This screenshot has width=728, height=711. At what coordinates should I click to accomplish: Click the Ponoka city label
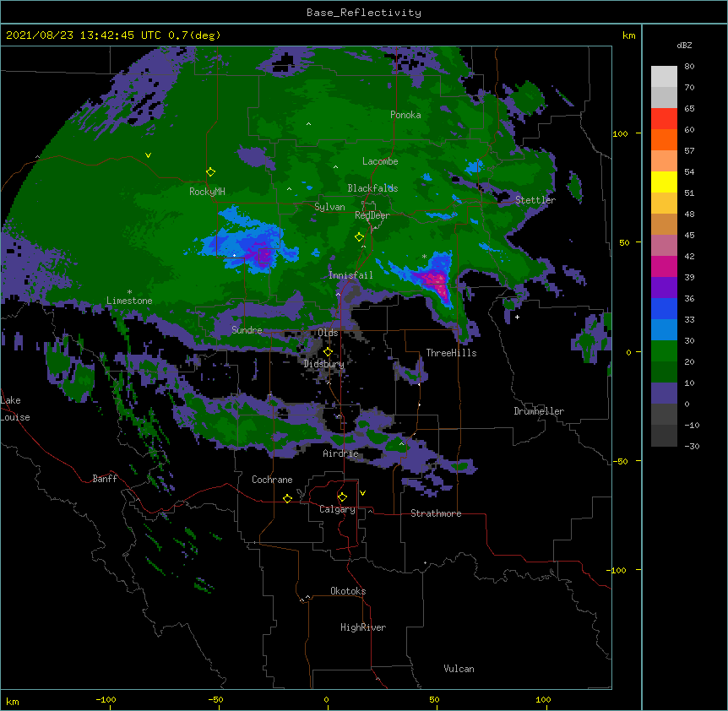[x=405, y=115]
